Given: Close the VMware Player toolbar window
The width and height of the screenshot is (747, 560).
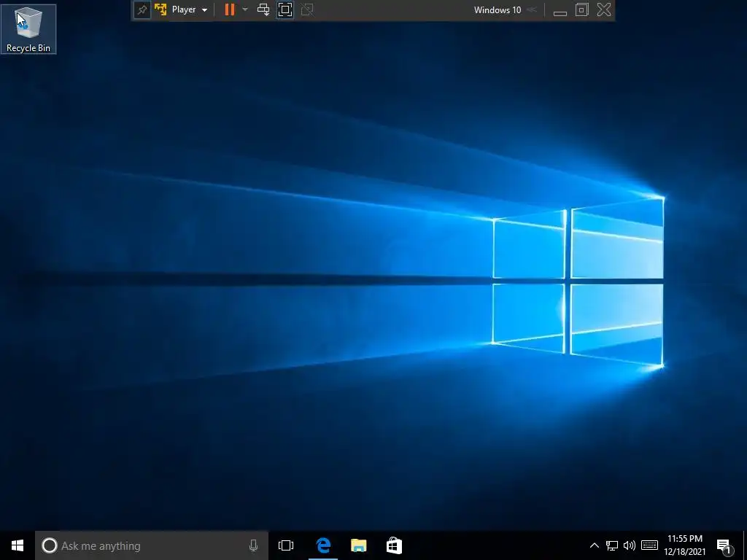Looking at the screenshot, I should (x=604, y=9).
